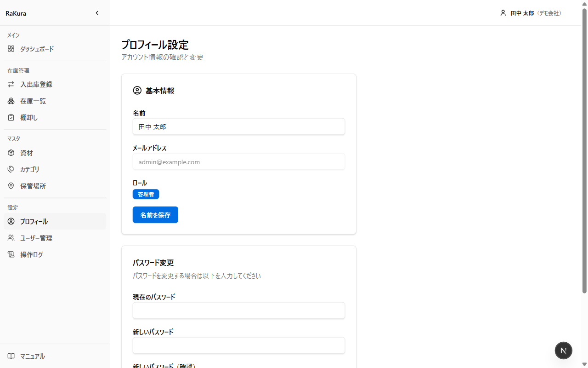Click the 現在のパスワード input field
Screen dimensions: 588x368
(x=239, y=310)
